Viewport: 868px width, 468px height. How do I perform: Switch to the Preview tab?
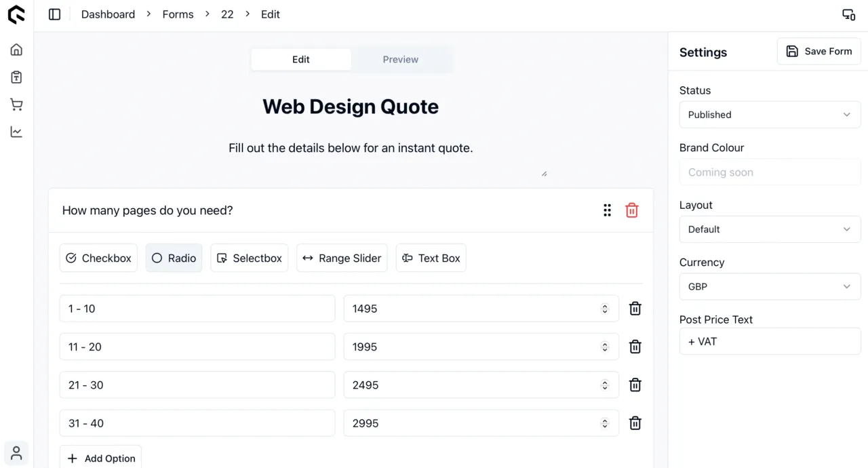[400, 59]
